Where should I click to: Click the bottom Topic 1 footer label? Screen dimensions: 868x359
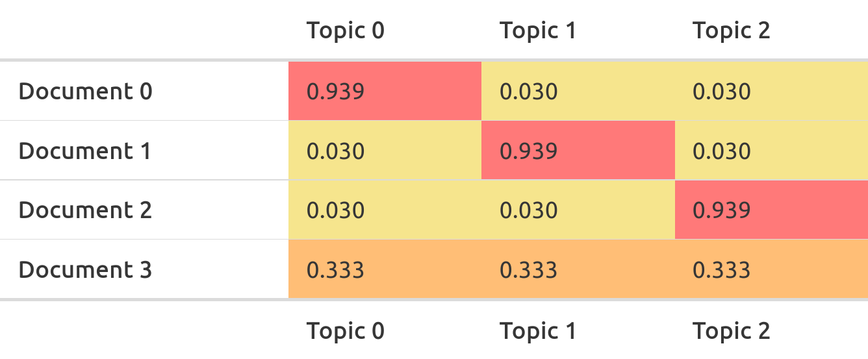point(537,331)
